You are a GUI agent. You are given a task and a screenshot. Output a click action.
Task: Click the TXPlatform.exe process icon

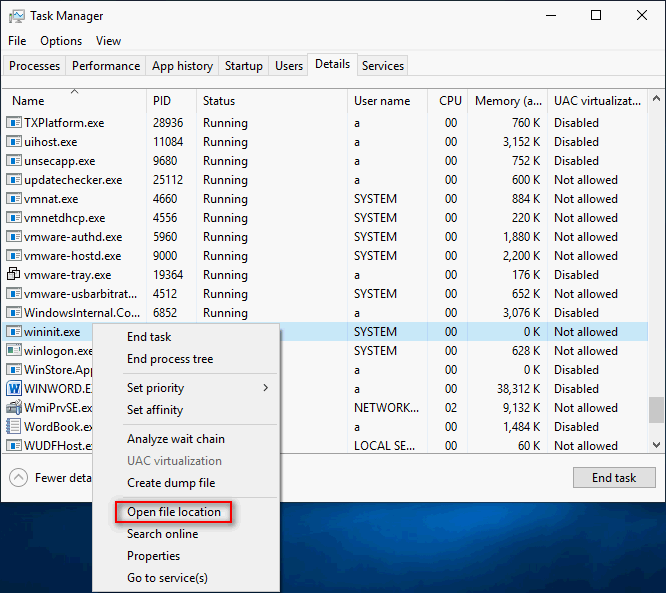[x=14, y=123]
